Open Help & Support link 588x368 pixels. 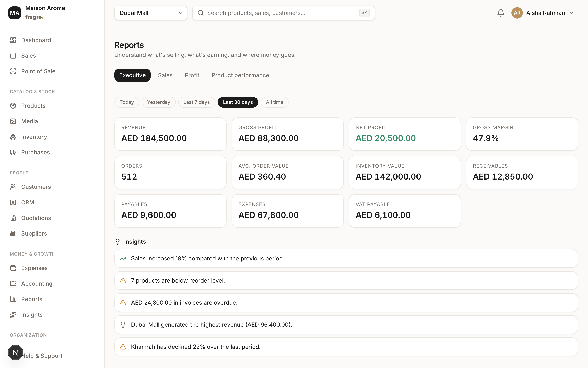(42, 356)
